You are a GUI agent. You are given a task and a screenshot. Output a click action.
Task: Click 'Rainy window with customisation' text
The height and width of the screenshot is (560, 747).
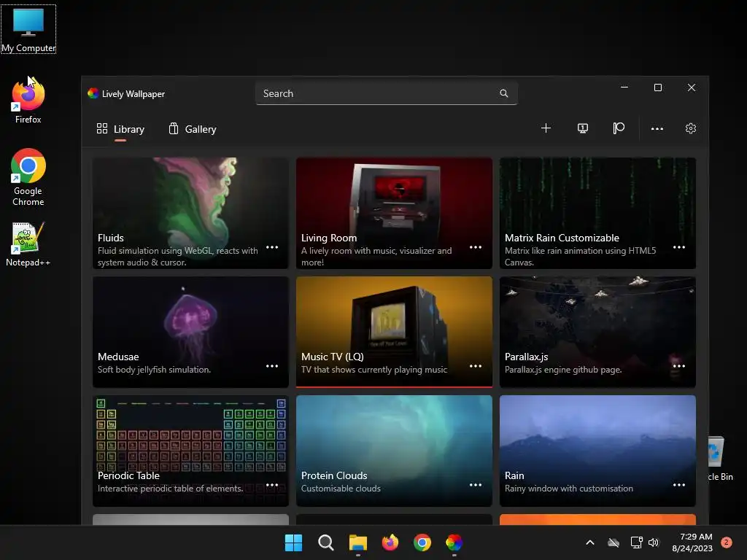pyautogui.click(x=569, y=489)
